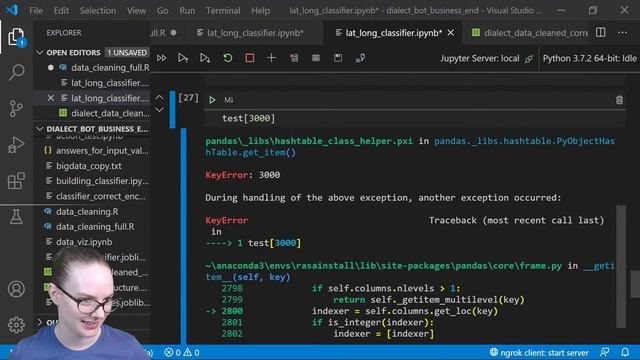Open the Accounts menu icon
The image size is (640, 360).
point(16,289)
